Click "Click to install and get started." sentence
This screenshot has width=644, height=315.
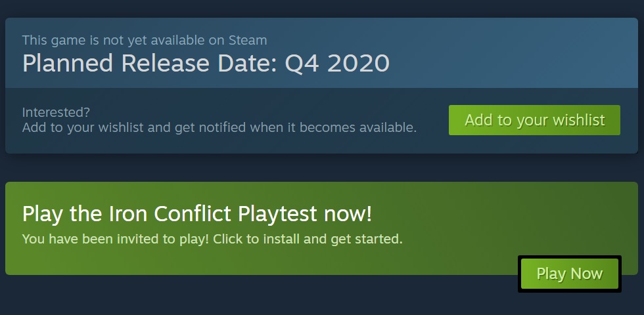click(x=308, y=239)
